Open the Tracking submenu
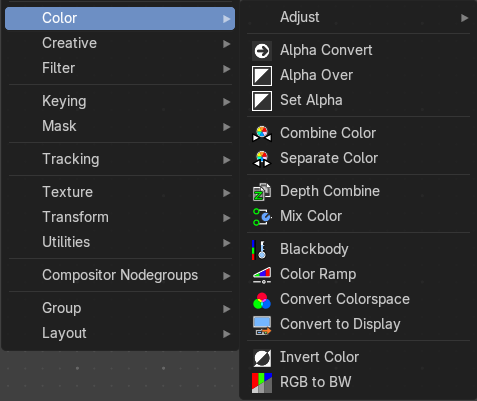This screenshot has width=477, height=401. click(120, 159)
